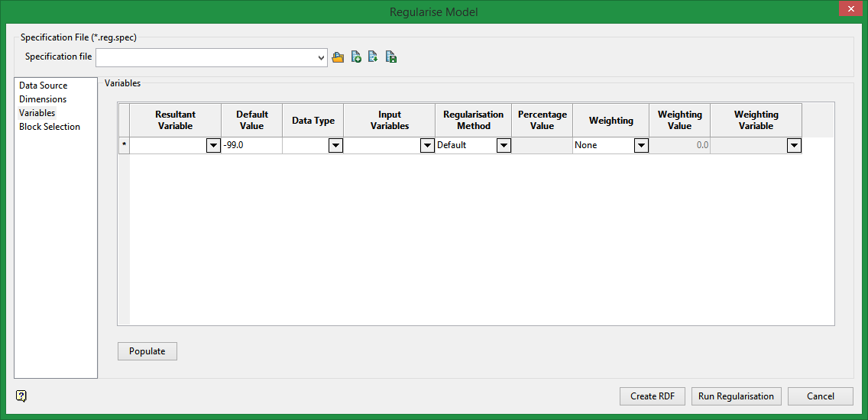
Task: Open Weighting dropdown showing None
Action: point(641,146)
